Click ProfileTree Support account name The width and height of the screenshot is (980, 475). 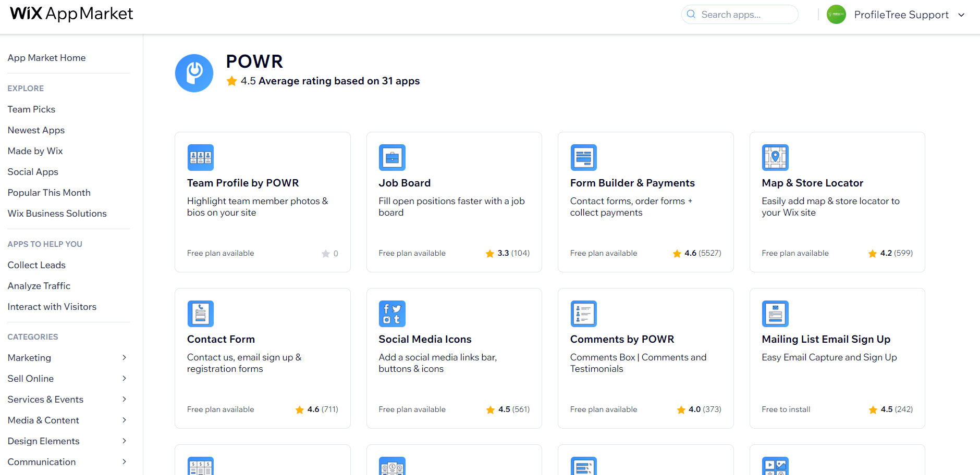pos(901,15)
